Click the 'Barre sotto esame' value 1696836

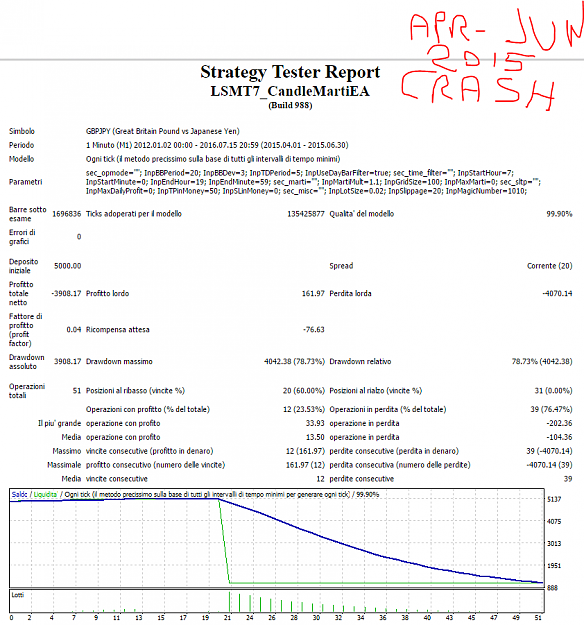tap(67, 214)
